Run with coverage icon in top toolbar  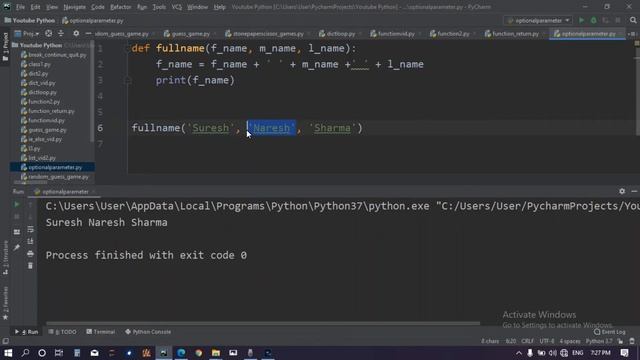(605, 20)
